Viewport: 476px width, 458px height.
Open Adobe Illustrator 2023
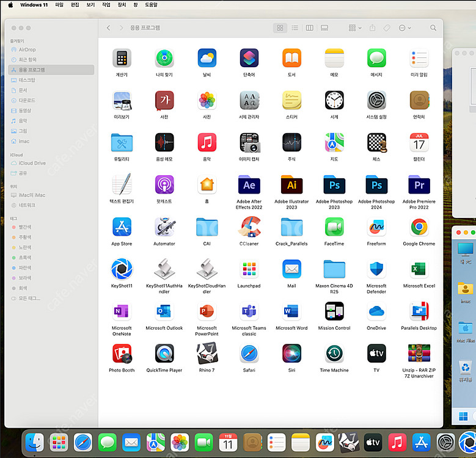pyautogui.click(x=291, y=184)
